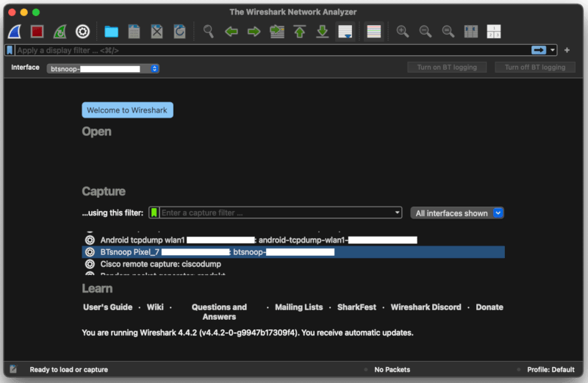Jump to first packet icon
Image resolution: width=588 pixels, height=383 pixels.
pos(300,32)
